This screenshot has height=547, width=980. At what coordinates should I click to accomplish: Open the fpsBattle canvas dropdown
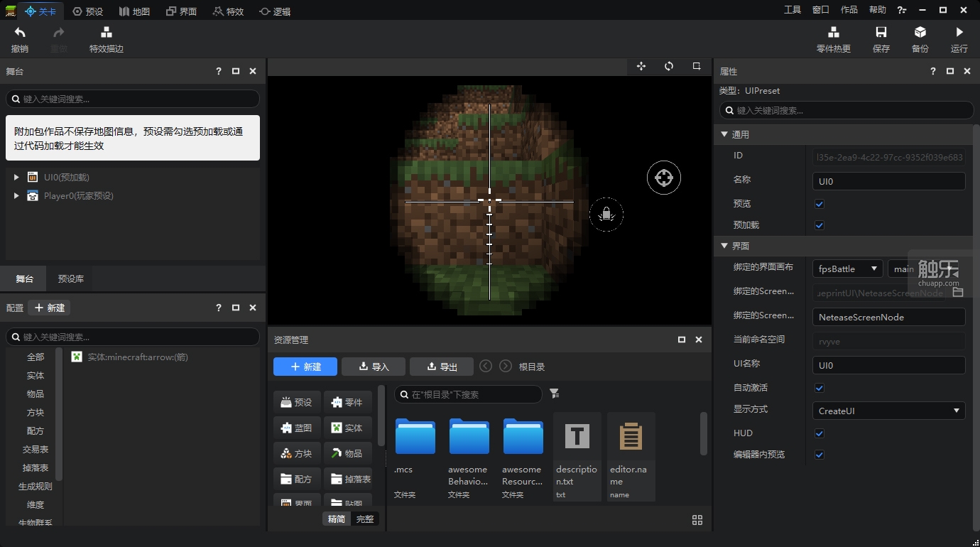tap(848, 269)
